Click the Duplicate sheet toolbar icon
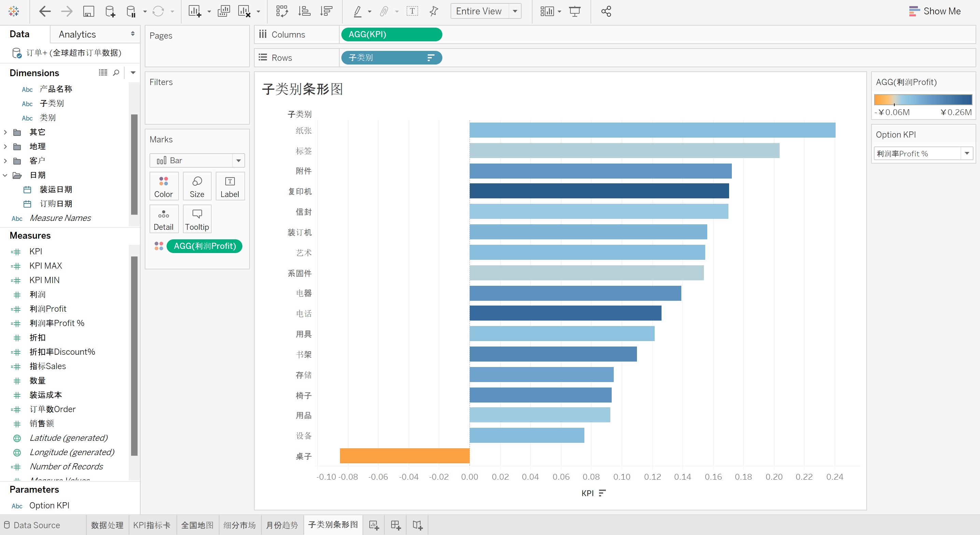Viewport: 980px width, 535px height. coord(224,11)
